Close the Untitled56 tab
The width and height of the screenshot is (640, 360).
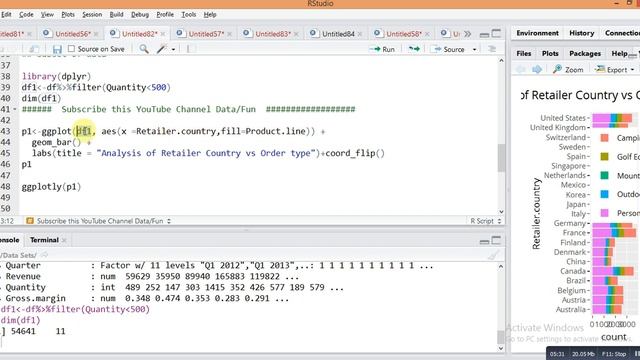click(96, 34)
